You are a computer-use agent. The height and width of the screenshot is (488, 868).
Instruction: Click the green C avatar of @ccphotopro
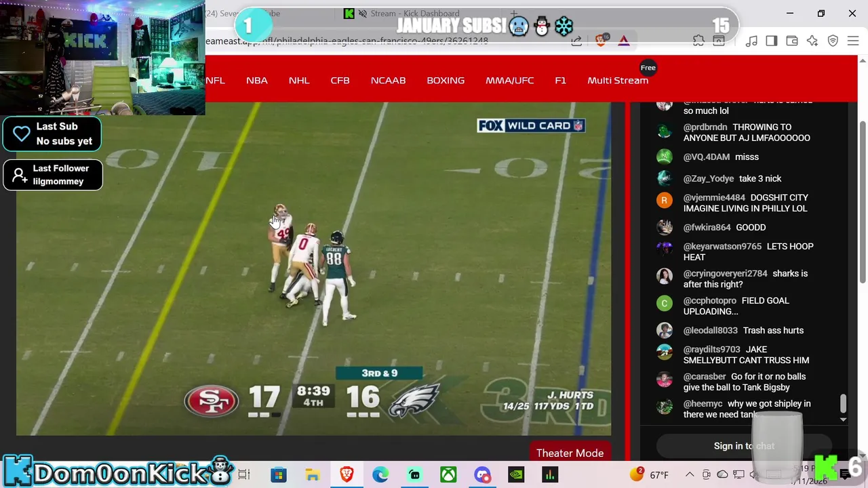[x=665, y=303]
